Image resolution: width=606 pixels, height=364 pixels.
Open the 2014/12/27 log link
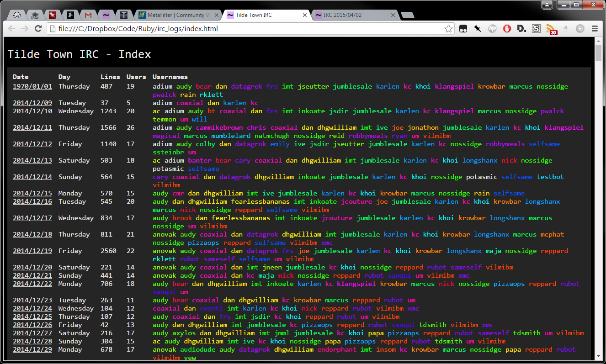32,333
